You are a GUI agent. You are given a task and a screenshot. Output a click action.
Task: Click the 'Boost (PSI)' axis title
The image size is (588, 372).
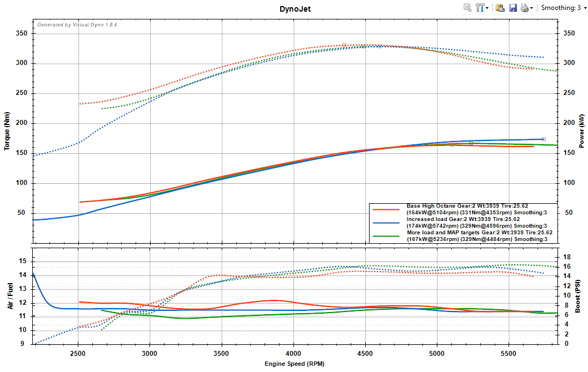pyautogui.click(x=577, y=296)
